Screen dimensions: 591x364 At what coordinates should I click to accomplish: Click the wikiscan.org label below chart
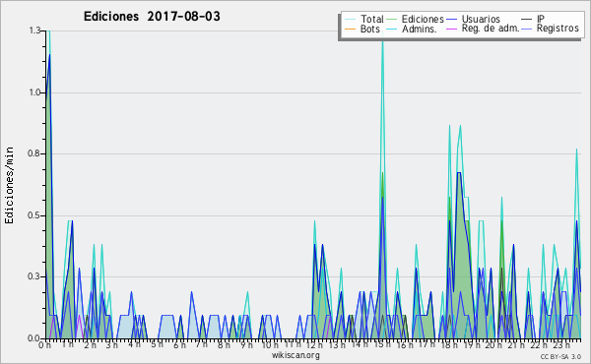[295, 355]
